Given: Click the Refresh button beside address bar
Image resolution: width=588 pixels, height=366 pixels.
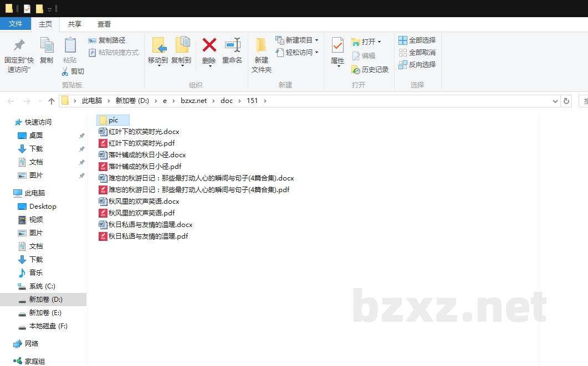Looking at the screenshot, I should pos(566,101).
